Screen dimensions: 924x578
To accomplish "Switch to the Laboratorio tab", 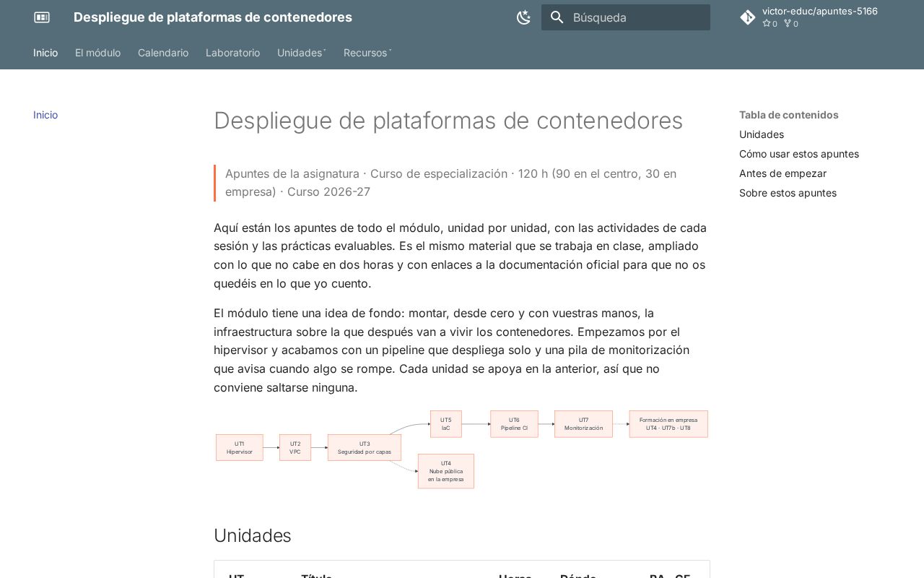I will (x=232, y=53).
